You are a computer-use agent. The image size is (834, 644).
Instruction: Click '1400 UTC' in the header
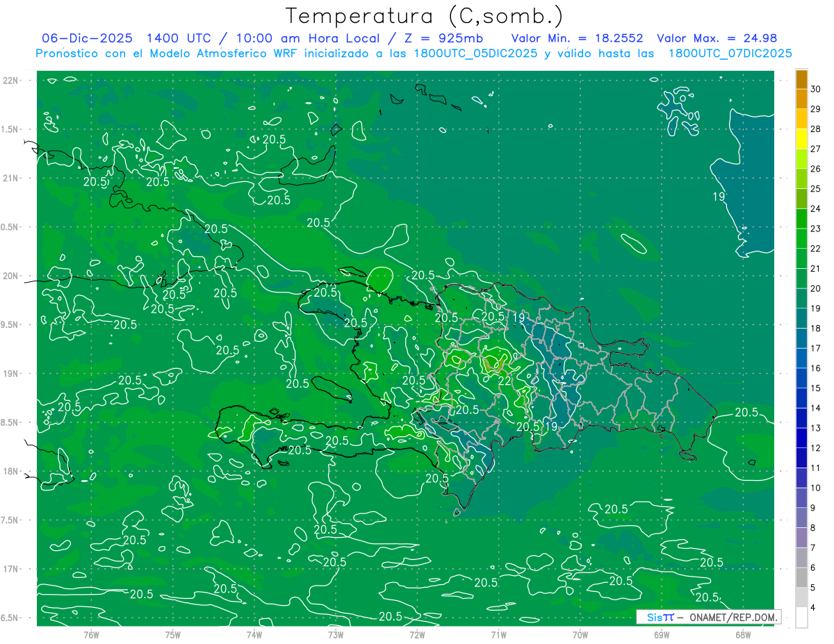pos(179,38)
